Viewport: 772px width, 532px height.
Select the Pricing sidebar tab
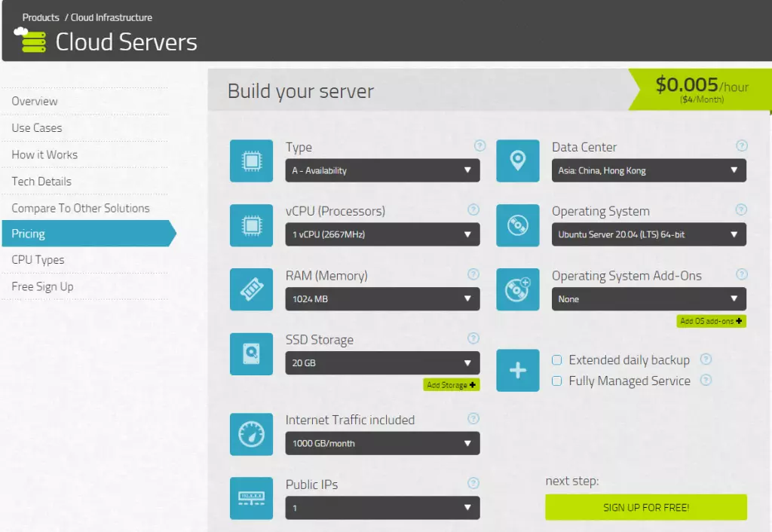point(89,234)
